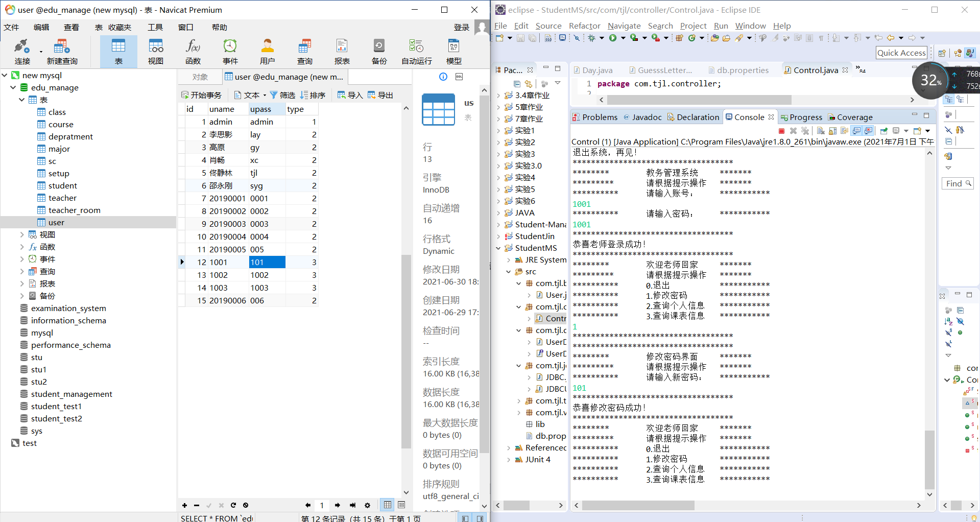Click the Quick Access search field
Screen dimensions: 980x522
(901, 53)
